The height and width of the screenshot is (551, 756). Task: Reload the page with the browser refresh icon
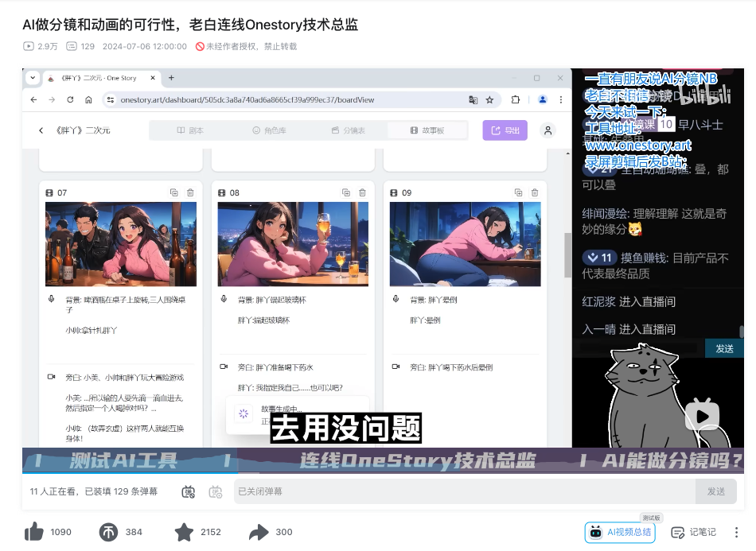tap(70, 99)
